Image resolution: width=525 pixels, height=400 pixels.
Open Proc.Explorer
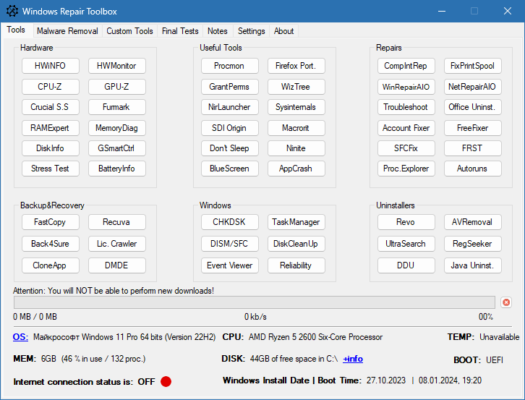point(406,169)
